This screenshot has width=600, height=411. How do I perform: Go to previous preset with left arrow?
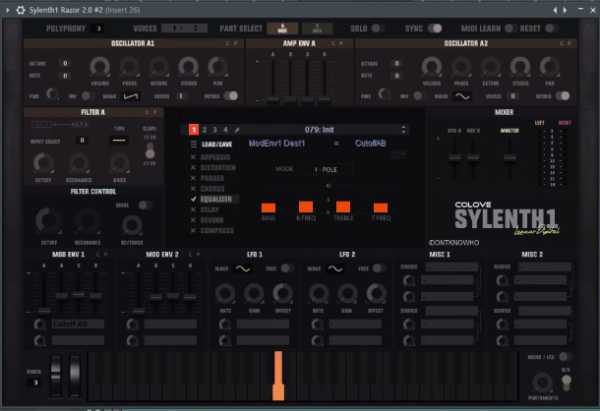coord(555,10)
